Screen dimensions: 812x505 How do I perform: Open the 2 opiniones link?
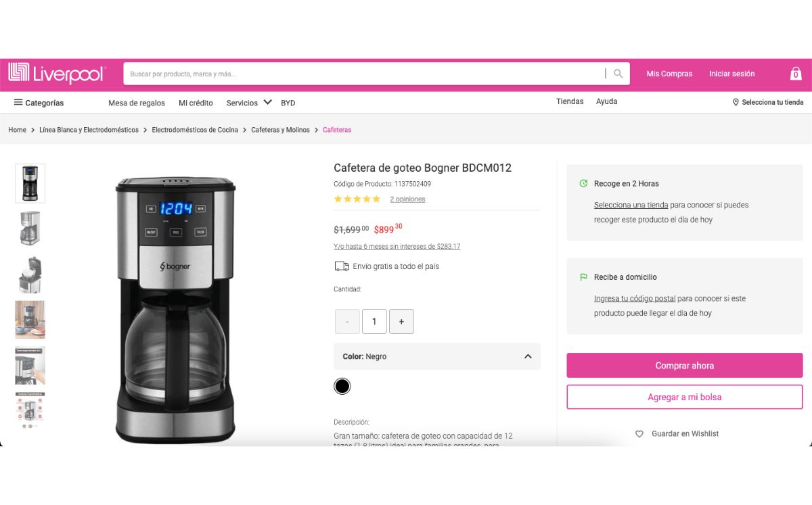tap(407, 199)
